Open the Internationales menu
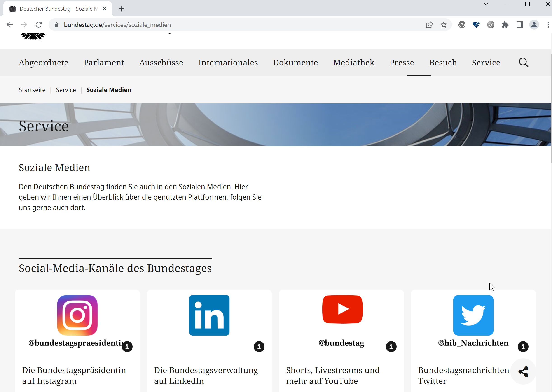Viewport: 552px width, 392px height. [x=228, y=63]
